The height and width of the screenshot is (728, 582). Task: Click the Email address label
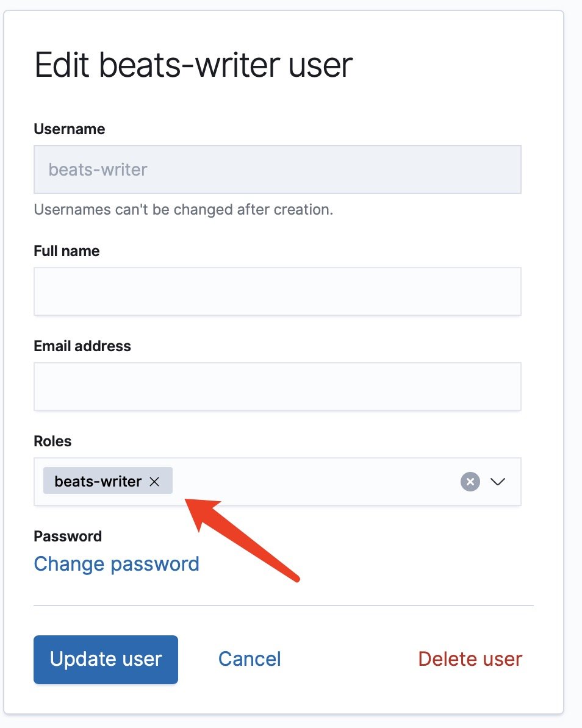click(82, 346)
